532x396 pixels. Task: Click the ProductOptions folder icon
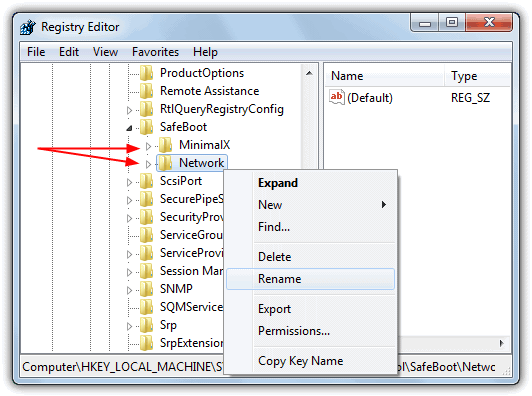147,73
